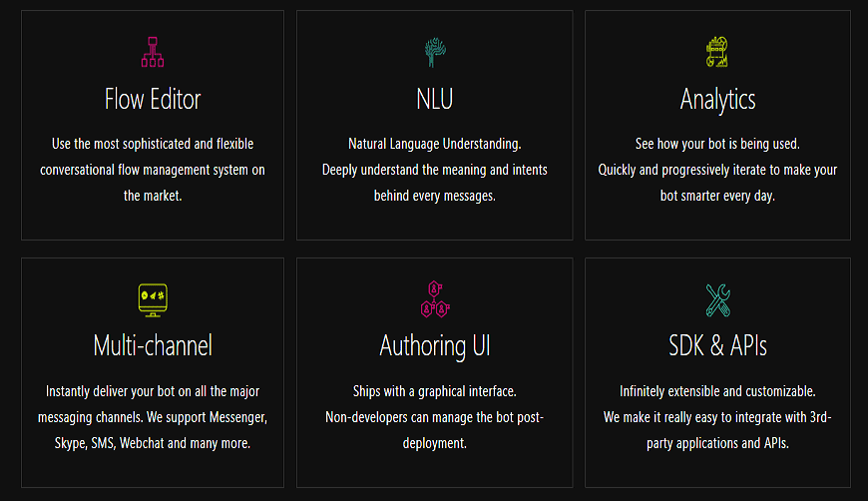Click the 'Infinitely extensible and customizable' text
Screen dimensions: 868x501
tap(717, 391)
